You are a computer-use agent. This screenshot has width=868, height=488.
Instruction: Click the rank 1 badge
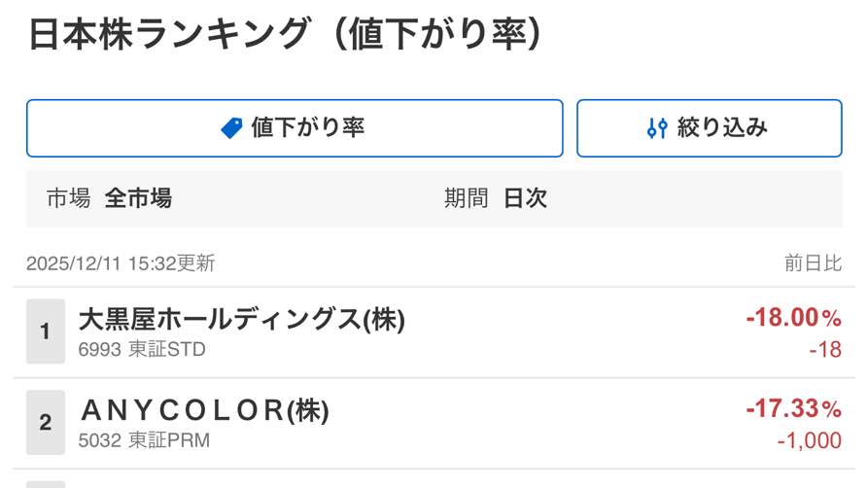(x=46, y=331)
